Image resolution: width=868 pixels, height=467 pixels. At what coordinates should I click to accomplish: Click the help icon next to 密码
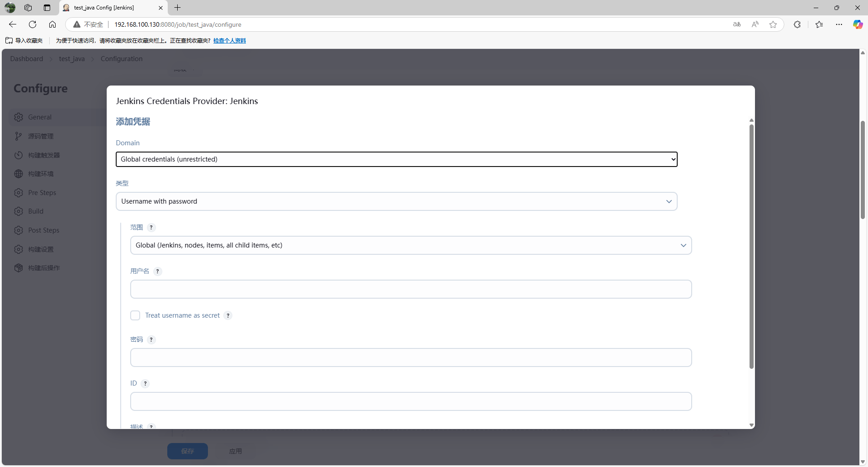151,340
